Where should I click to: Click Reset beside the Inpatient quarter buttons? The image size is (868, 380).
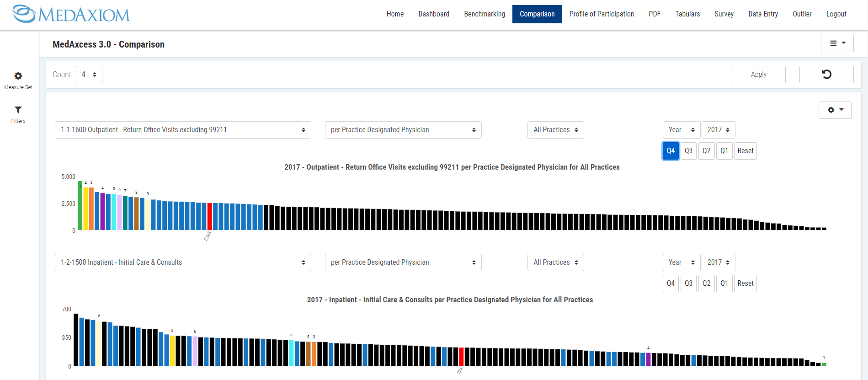745,284
